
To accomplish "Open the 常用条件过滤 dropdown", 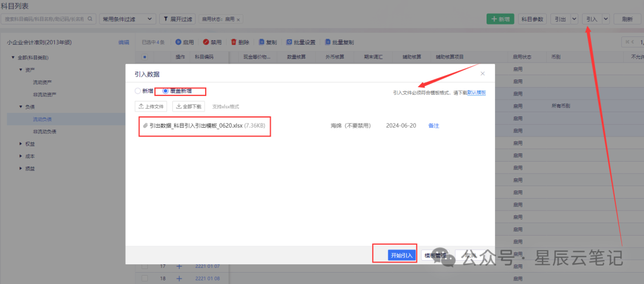I will pos(127,19).
